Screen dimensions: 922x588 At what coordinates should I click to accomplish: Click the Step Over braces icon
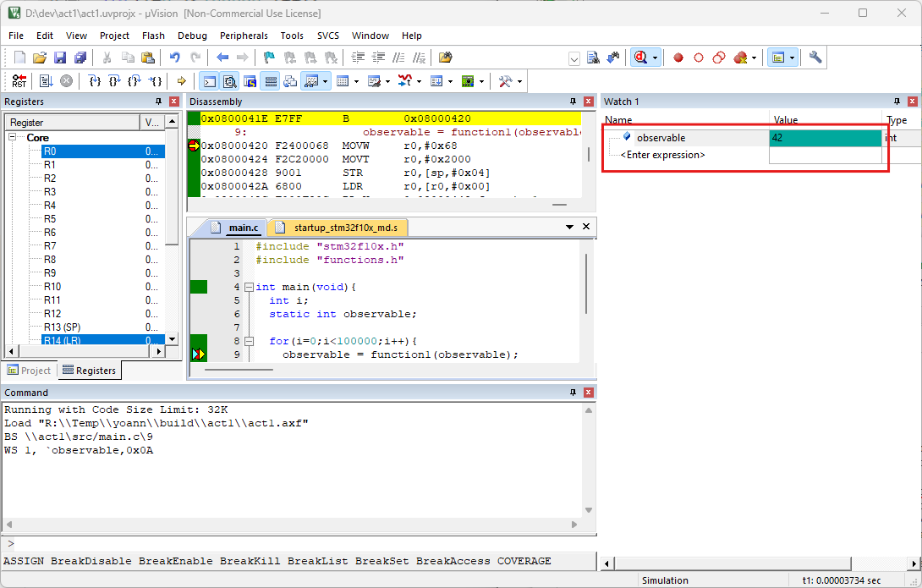[x=115, y=81]
